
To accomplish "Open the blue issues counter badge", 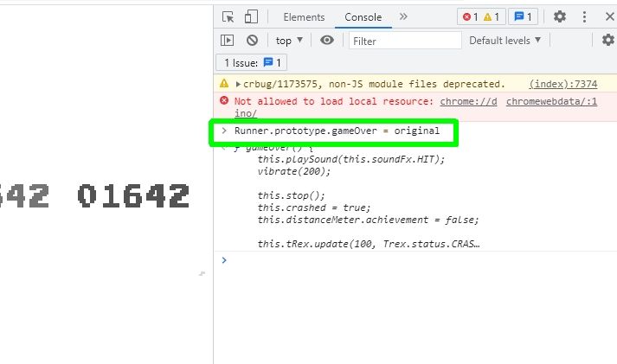I will [523, 17].
